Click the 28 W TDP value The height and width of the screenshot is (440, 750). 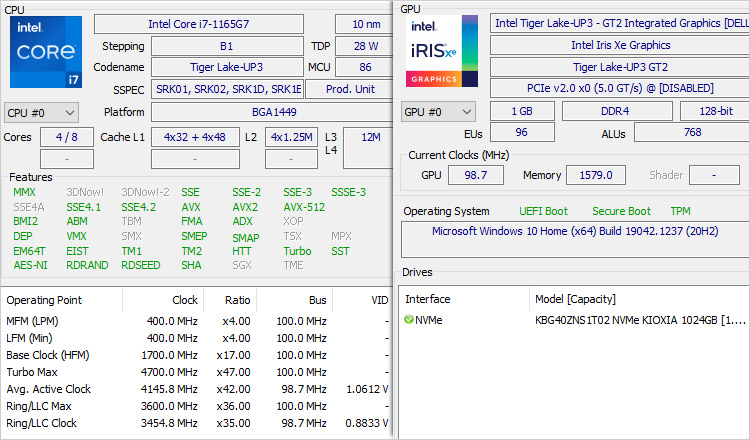tap(364, 46)
